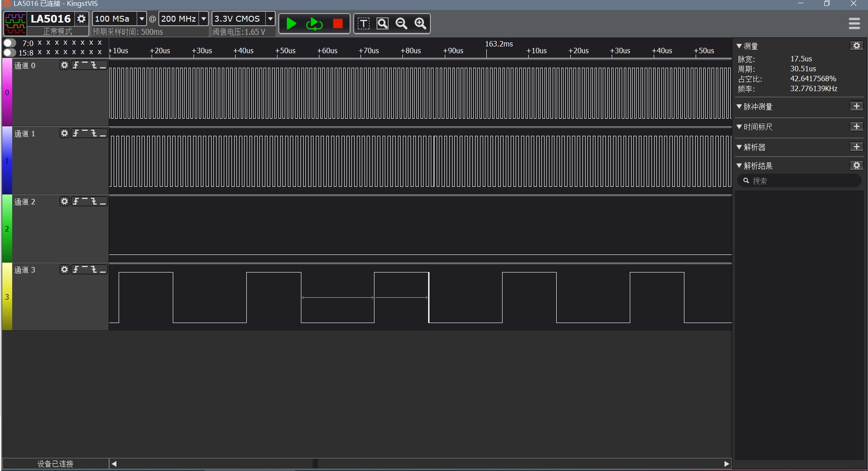Zoom in the waveform view
Screen dimensions: 868x471
click(420, 23)
